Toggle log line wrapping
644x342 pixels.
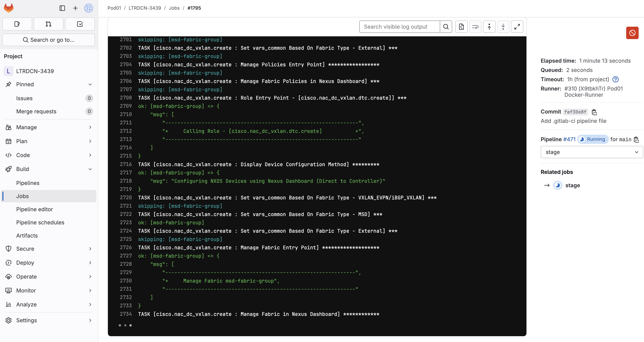click(x=475, y=27)
